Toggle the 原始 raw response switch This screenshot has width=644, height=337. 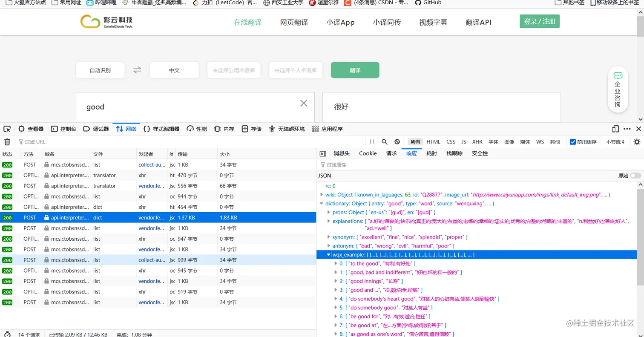pos(635,176)
